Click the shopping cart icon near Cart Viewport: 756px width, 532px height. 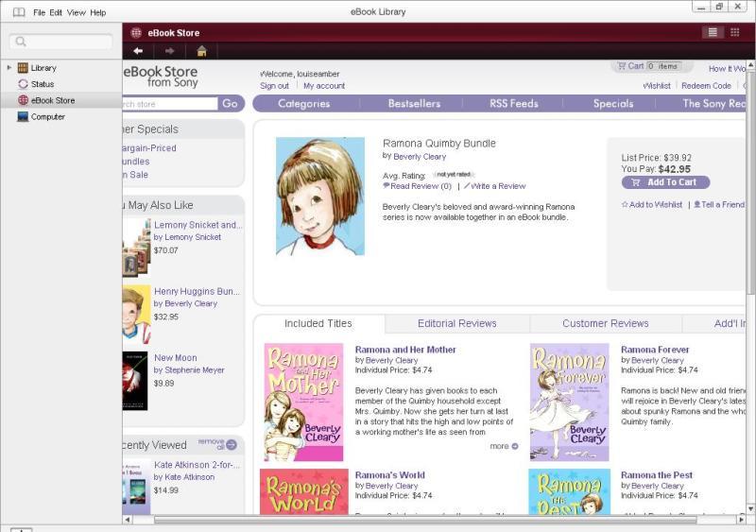[x=622, y=66]
